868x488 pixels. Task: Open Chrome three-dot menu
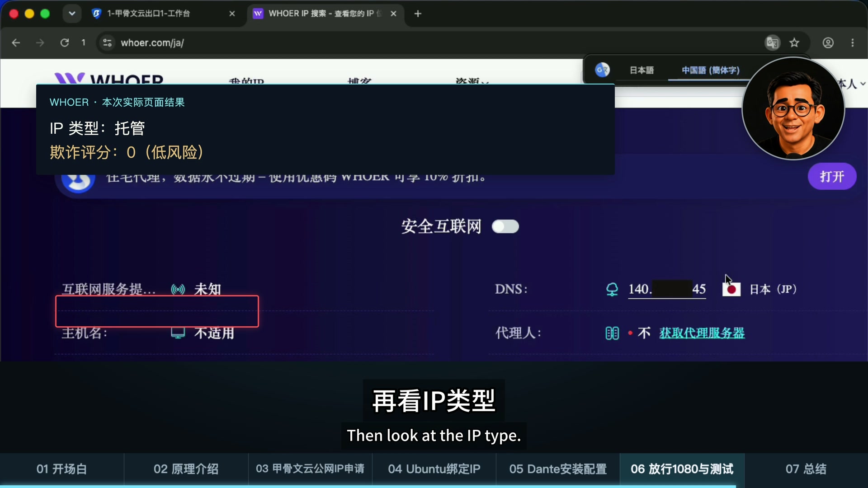(853, 42)
